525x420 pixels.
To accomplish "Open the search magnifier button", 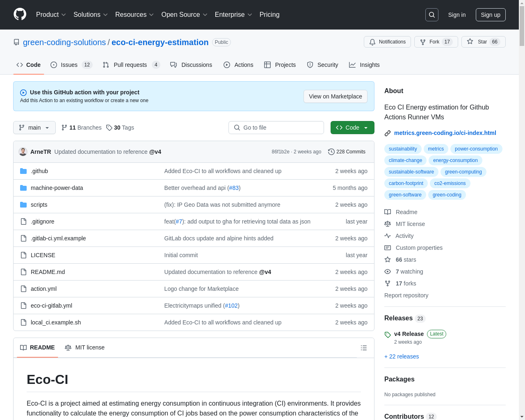I will tap(432, 15).
